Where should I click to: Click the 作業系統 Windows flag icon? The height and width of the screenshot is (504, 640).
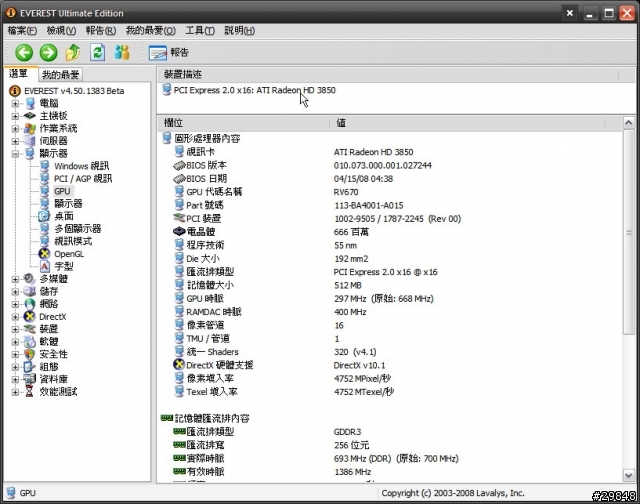(x=30, y=129)
